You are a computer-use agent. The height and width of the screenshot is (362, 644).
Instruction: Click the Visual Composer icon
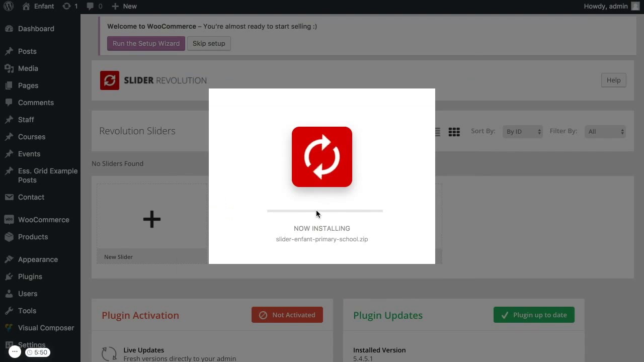(9, 328)
